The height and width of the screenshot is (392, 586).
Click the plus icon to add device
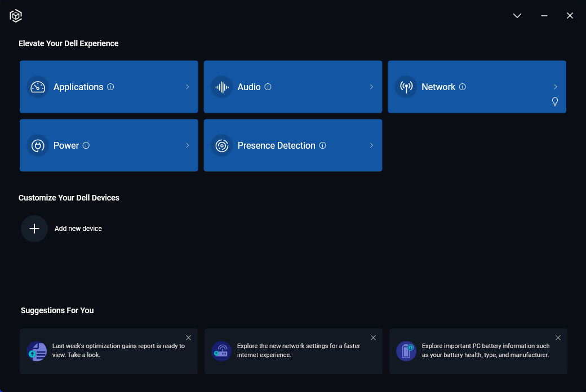point(34,229)
